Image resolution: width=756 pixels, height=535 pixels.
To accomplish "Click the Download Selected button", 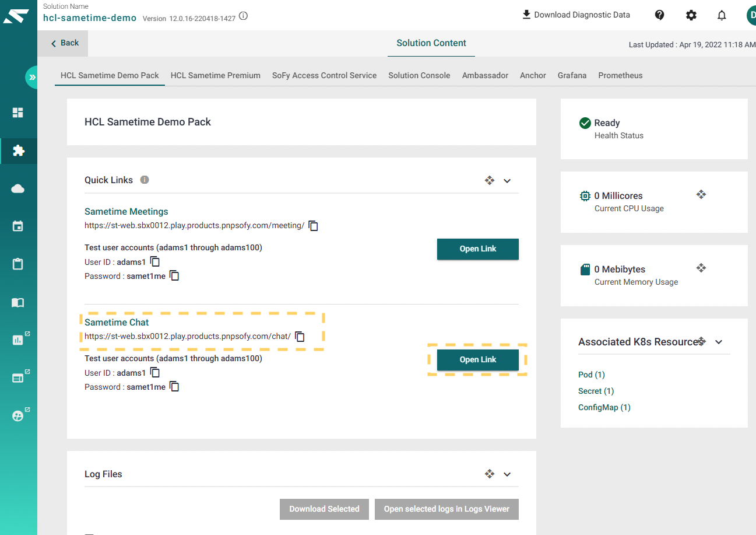I will pos(324,509).
